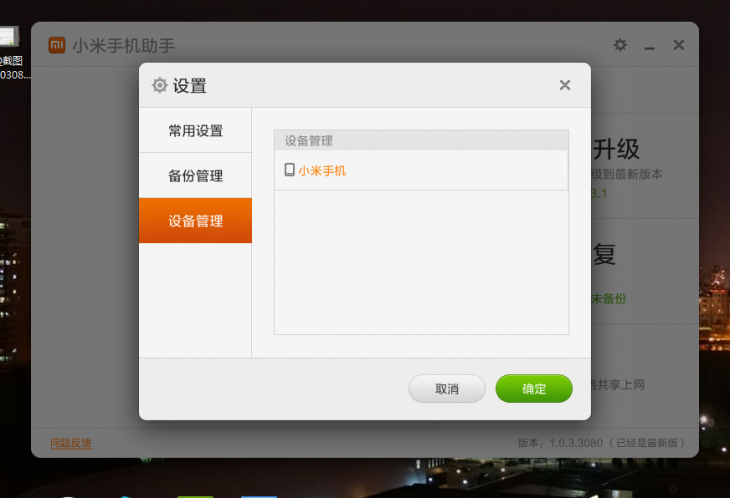The image size is (730, 498).
Task: Minimize the 小米手机助手 window
Action: 649,48
